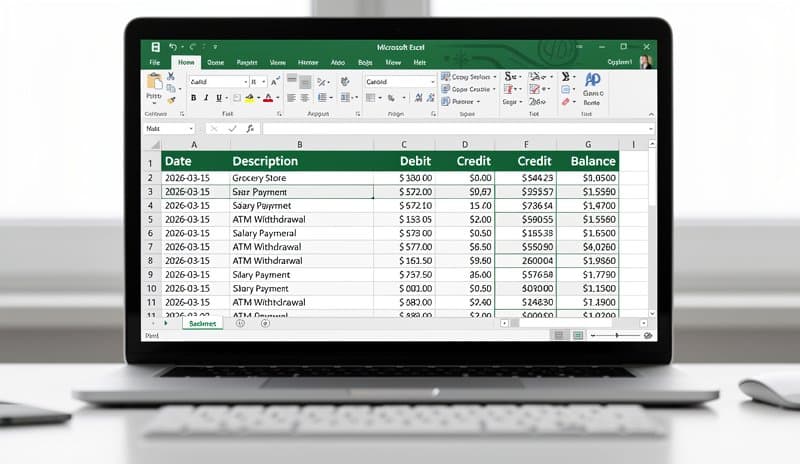Click the Redo arrow icon
This screenshot has width=800, height=464.
[192, 47]
